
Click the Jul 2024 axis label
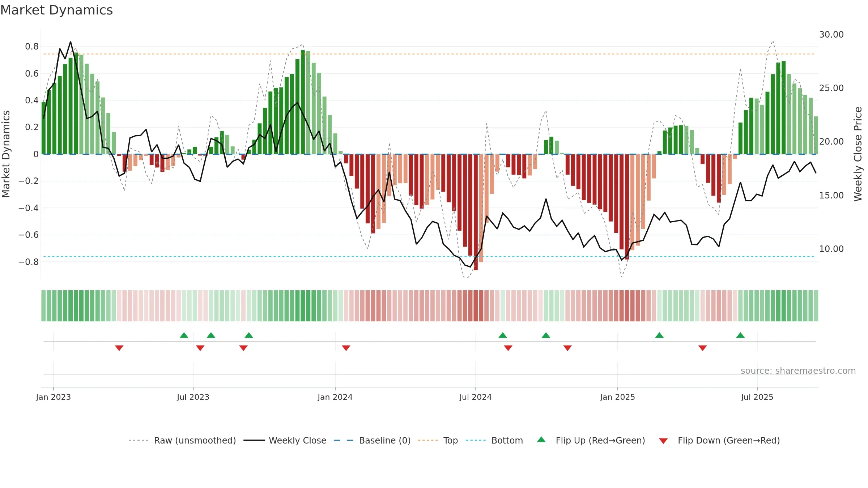click(476, 397)
